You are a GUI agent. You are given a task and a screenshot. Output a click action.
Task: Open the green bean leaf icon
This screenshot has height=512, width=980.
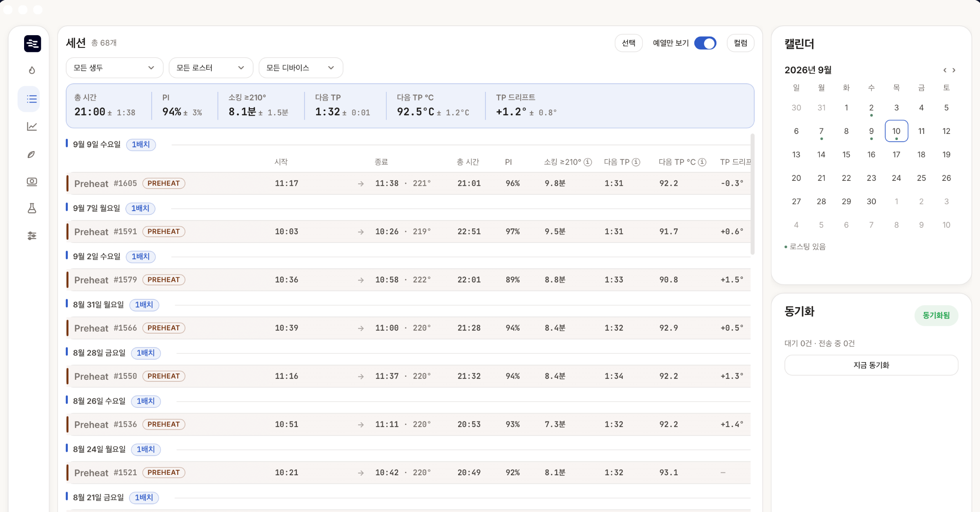coord(32,154)
